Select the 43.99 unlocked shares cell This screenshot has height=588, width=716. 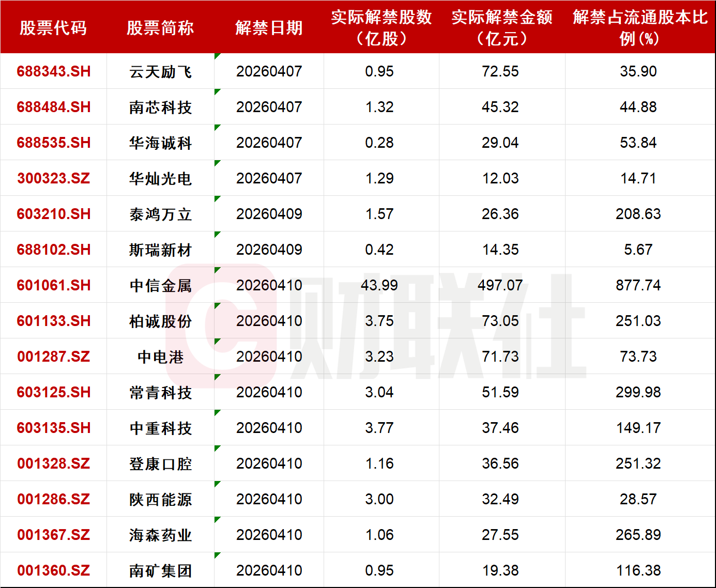[379, 285]
